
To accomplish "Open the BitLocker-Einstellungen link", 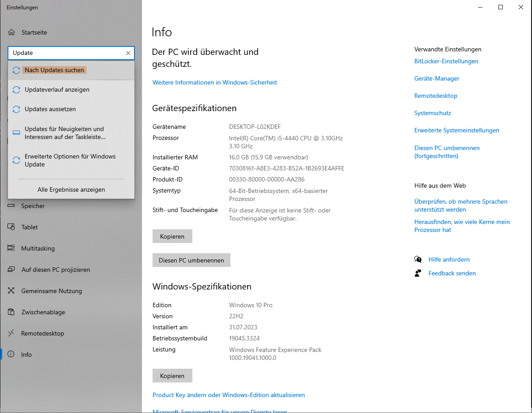I will (x=446, y=61).
